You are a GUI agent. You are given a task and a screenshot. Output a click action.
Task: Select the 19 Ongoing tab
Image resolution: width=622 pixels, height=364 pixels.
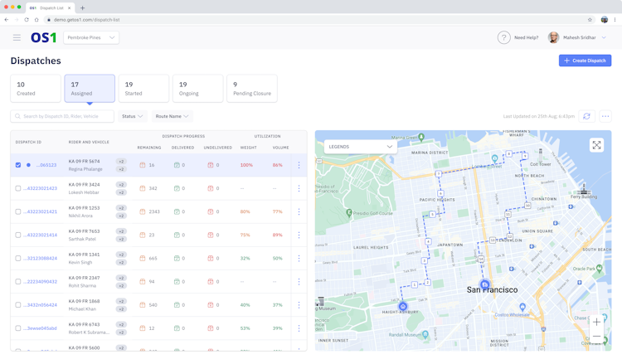[x=197, y=89]
